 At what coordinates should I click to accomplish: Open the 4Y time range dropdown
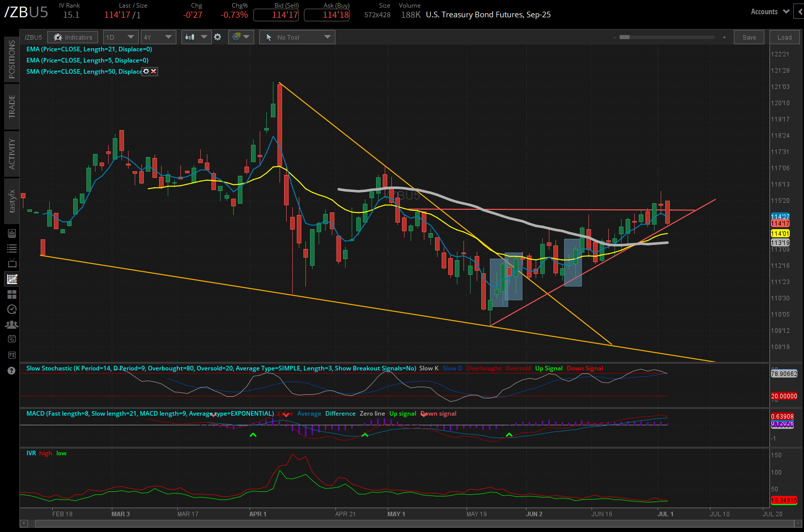tap(159, 37)
